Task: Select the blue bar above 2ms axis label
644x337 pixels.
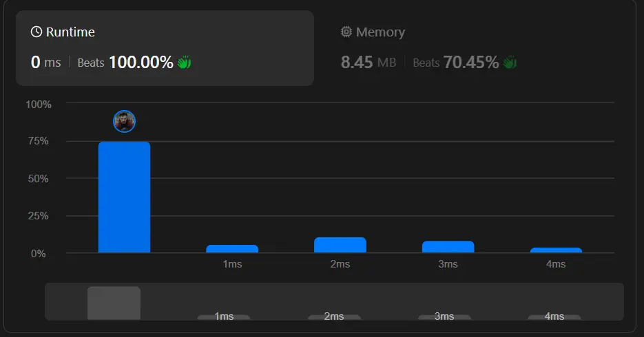Action: (340, 245)
